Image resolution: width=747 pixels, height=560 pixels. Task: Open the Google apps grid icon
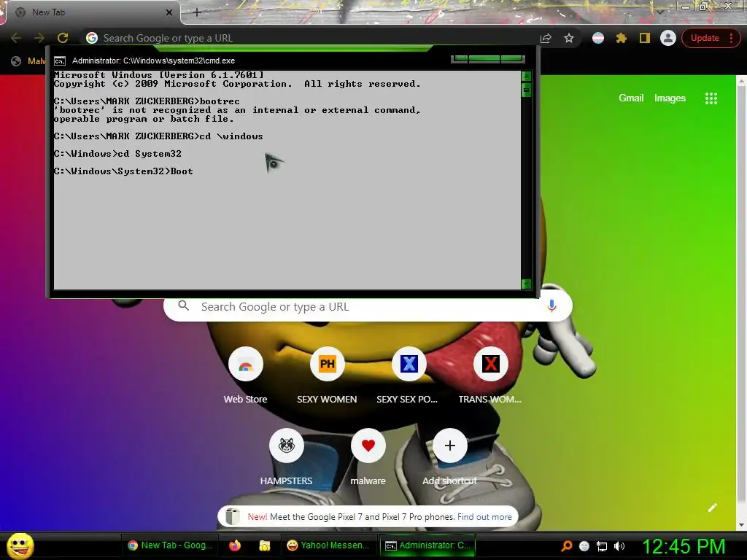(x=711, y=98)
